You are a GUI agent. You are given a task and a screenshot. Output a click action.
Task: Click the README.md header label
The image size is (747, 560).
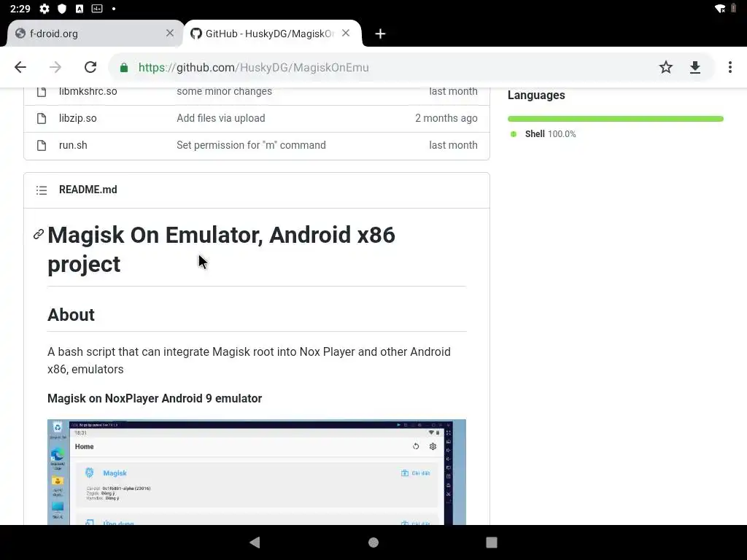[x=88, y=190]
